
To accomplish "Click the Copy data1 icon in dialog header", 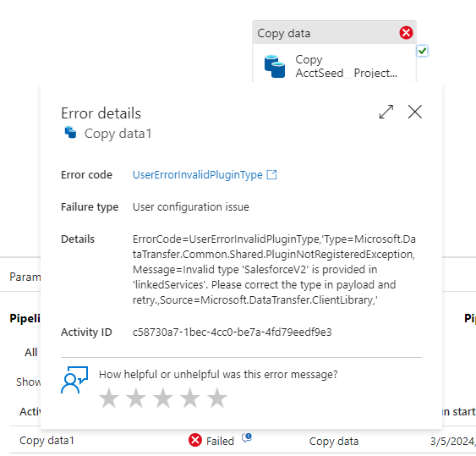I will tap(70, 133).
